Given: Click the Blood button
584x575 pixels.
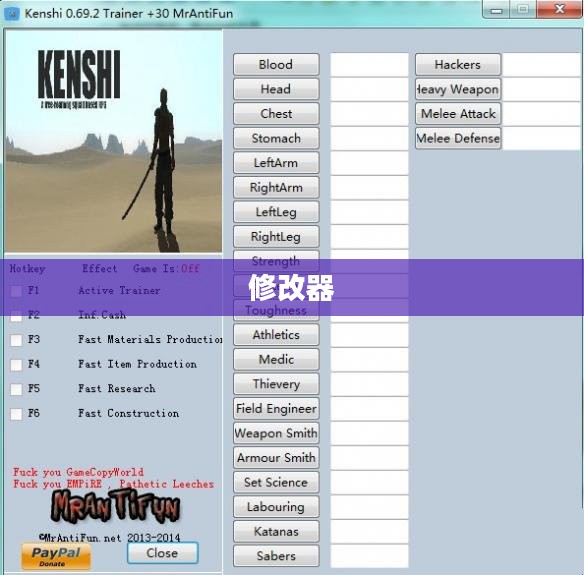Looking at the screenshot, I should 276,64.
